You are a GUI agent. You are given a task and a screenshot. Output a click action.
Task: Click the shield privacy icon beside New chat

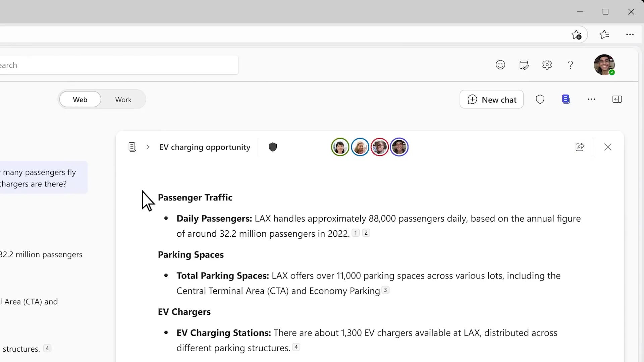[540, 99]
